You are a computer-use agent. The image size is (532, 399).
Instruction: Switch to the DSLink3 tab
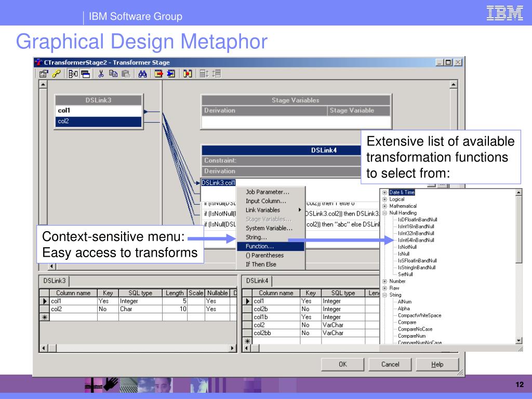tap(54, 281)
